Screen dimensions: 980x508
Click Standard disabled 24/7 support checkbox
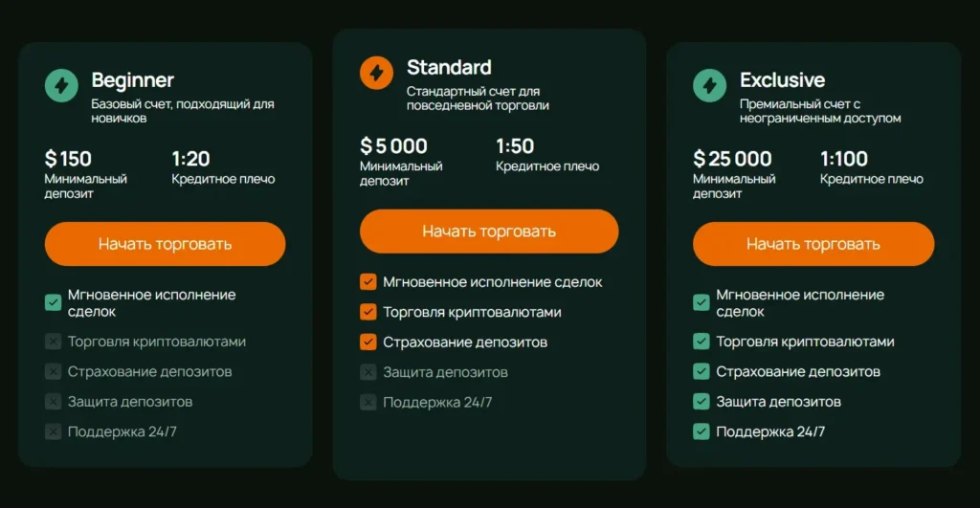[x=368, y=402]
